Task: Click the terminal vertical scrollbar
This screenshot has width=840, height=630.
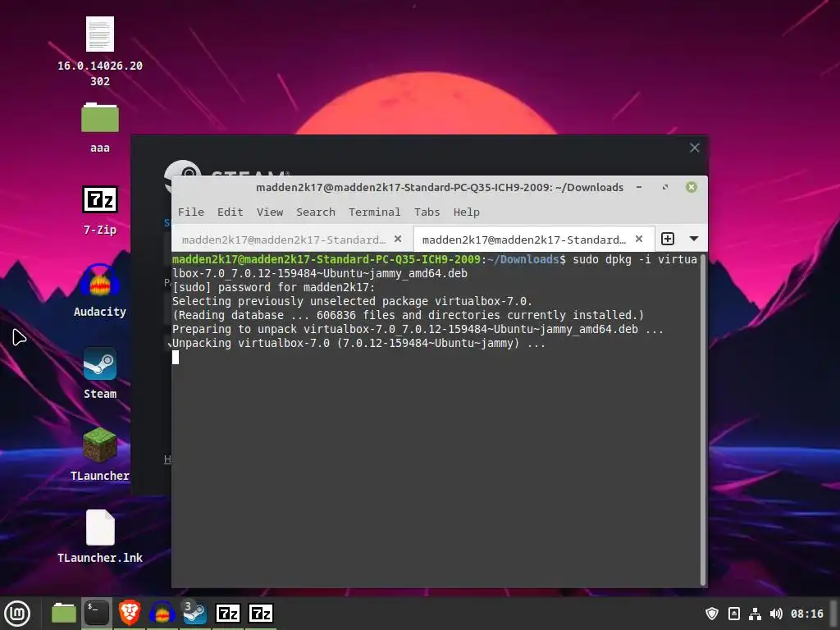Action: click(703, 419)
